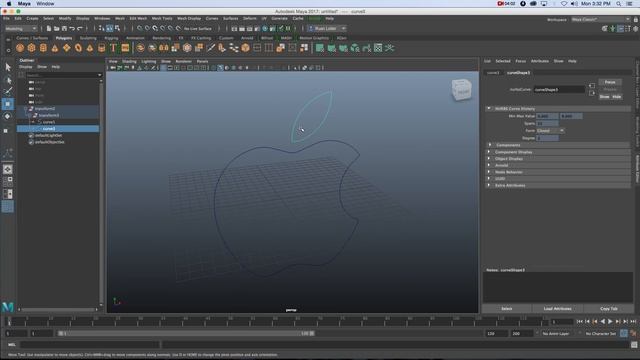Screen dimensions: 640x360
Task: Click the polygon Type 'T' shelf icon
Action: 113,48
